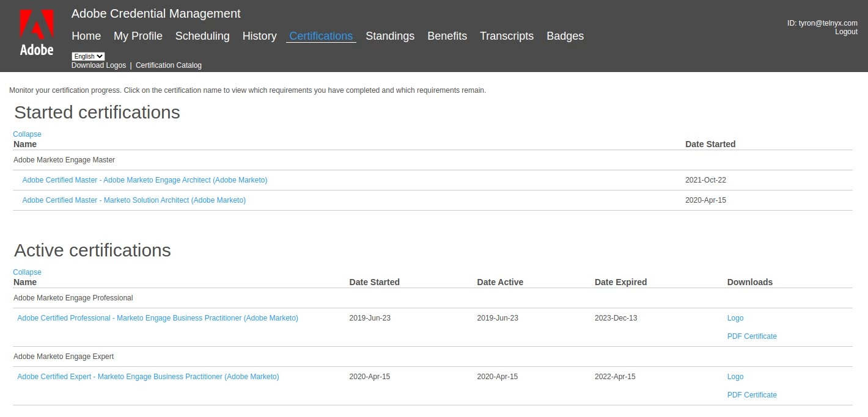Click the Adobe logo

pos(37,33)
